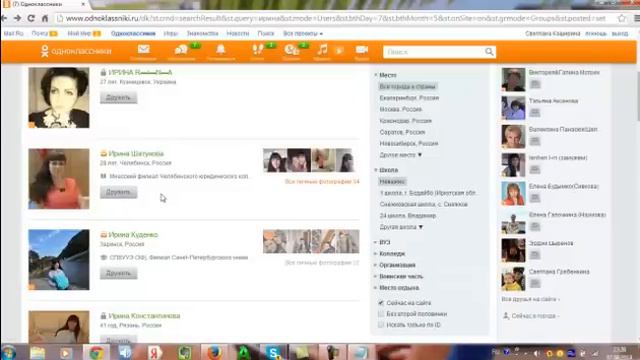Open Firefox from taskbar
Viewport: 640px width, 360px height.
click(214, 352)
